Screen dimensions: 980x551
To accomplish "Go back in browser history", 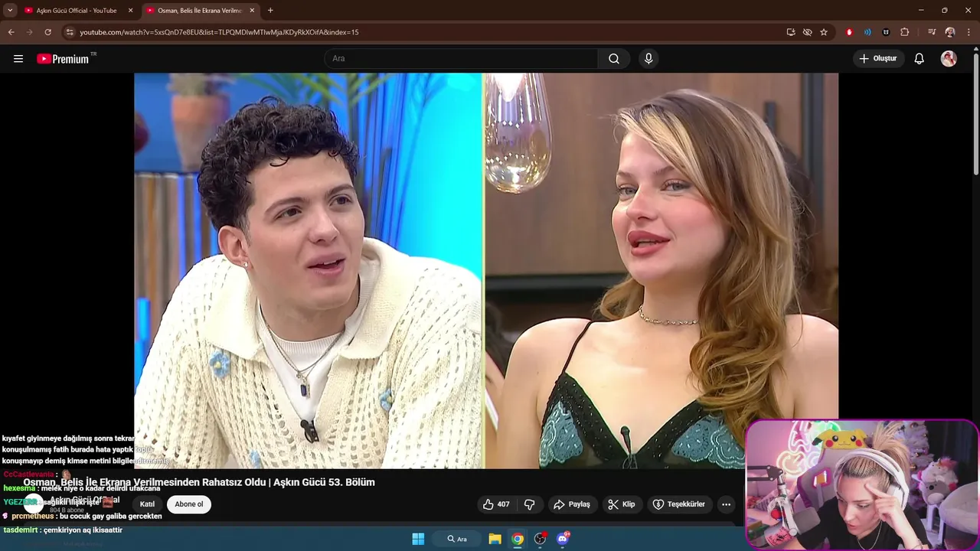I will tap(11, 32).
